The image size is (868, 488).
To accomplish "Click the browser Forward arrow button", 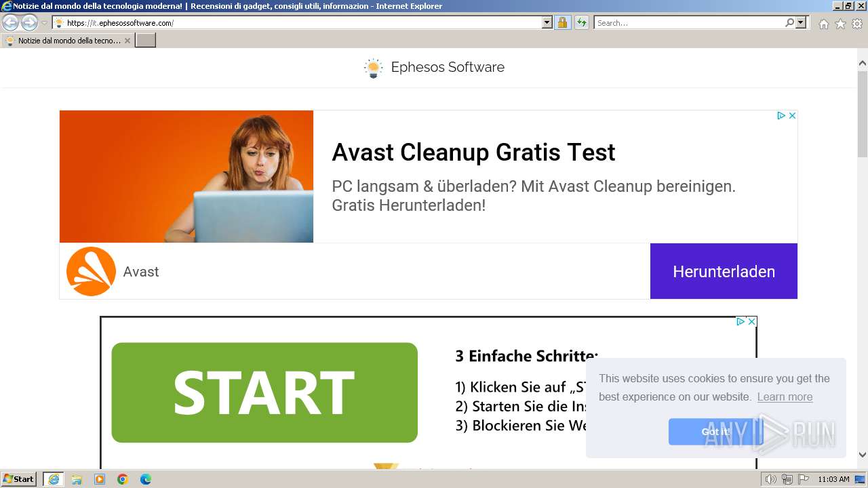I will (x=29, y=23).
